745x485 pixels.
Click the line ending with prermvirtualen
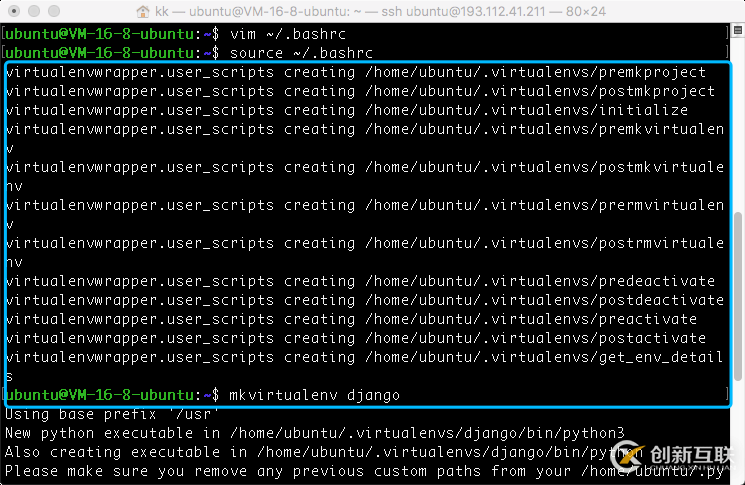365,205
